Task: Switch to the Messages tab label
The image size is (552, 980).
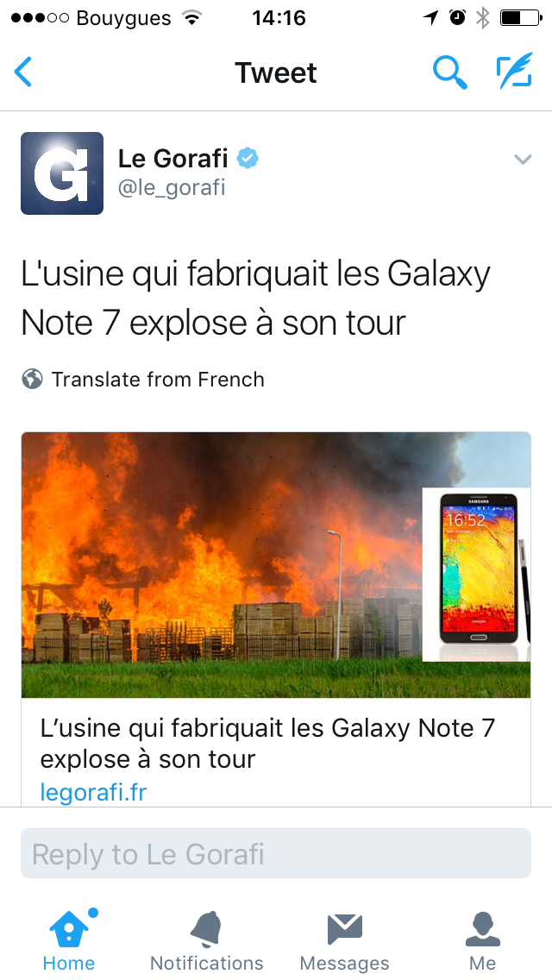Action: coord(344,963)
